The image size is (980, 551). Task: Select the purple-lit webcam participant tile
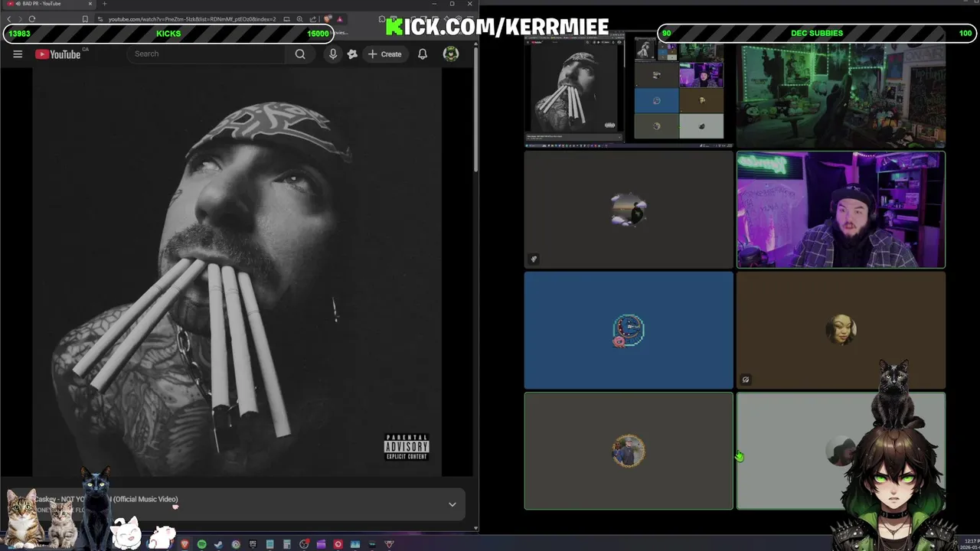841,210
